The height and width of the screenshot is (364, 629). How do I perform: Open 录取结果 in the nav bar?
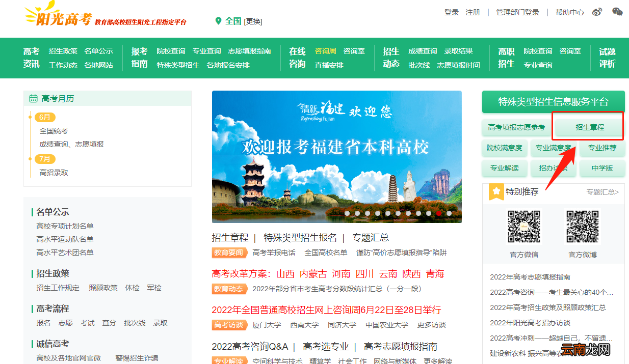pos(459,51)
